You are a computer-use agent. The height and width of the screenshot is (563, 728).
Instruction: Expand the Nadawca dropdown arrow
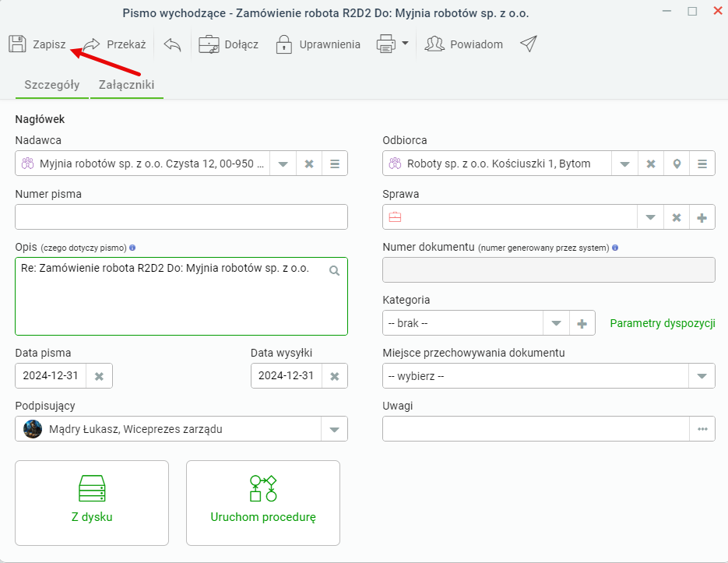(x=283, y=164)
